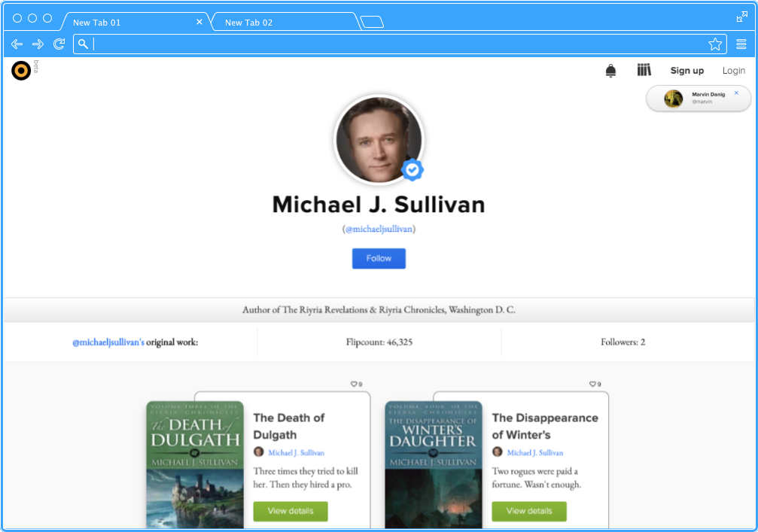Open the new tab button
The image size is (758, 532).
tap(372, 23)
